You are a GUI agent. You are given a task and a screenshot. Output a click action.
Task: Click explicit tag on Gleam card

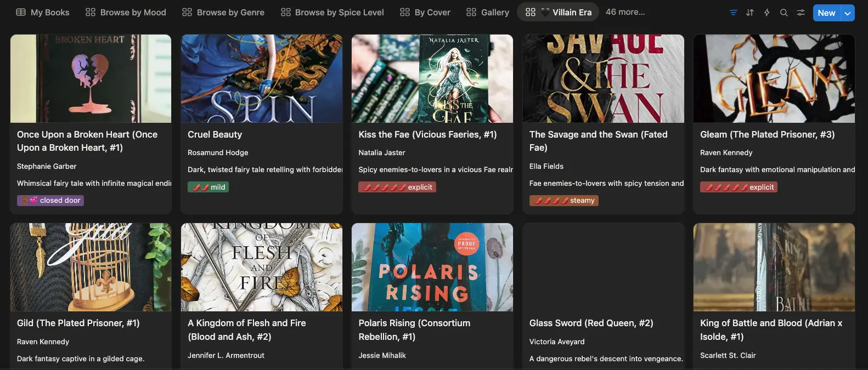[x=739, y=187]
